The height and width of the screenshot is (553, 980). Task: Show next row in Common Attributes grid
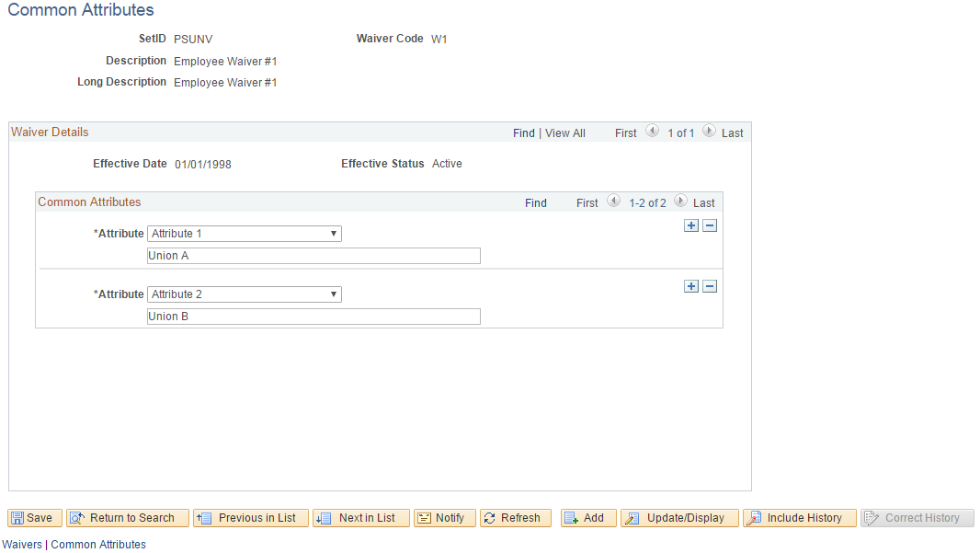680,201
